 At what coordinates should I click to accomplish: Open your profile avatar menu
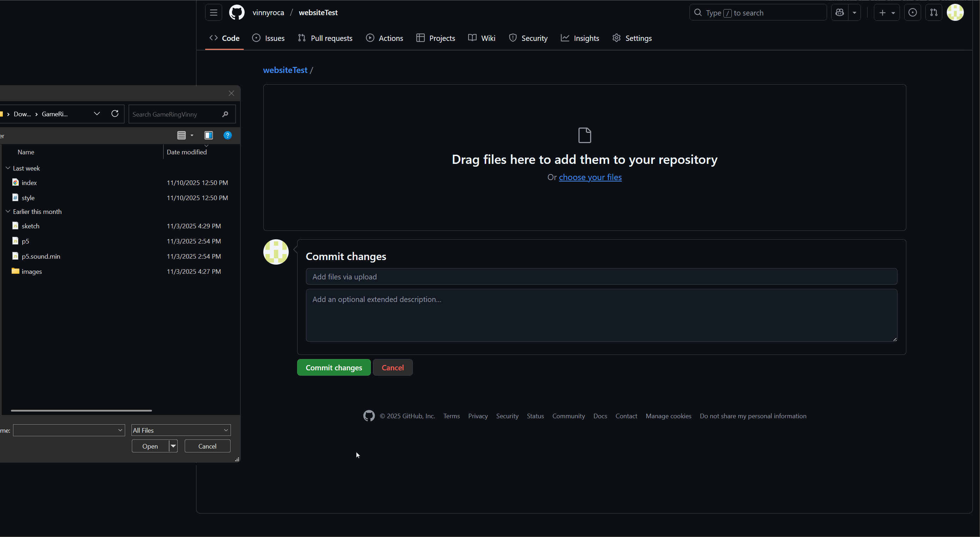[x=956, y=12]
